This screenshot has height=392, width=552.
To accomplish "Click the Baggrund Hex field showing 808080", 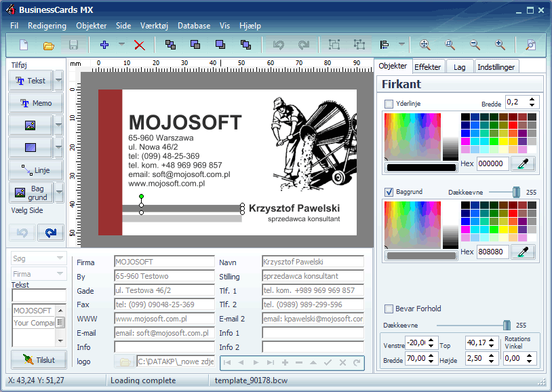I will click(x=492, y=252).
